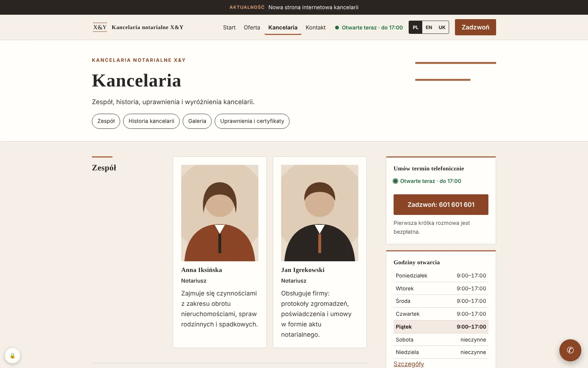Click the name Jan Igrekowski
The image size is (588, 368).
[303, 270]
